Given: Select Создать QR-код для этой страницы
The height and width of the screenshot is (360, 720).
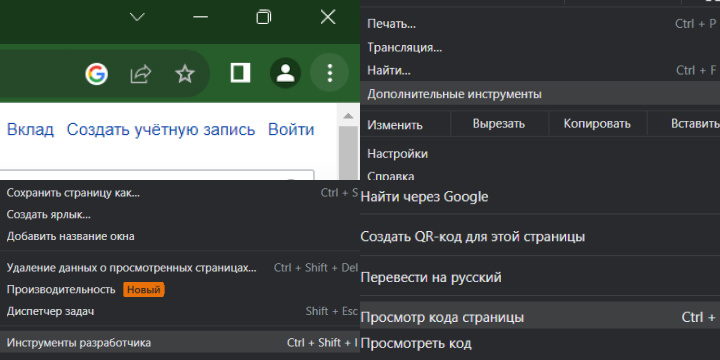Looking at the screenshot, I should pos(540,237).
